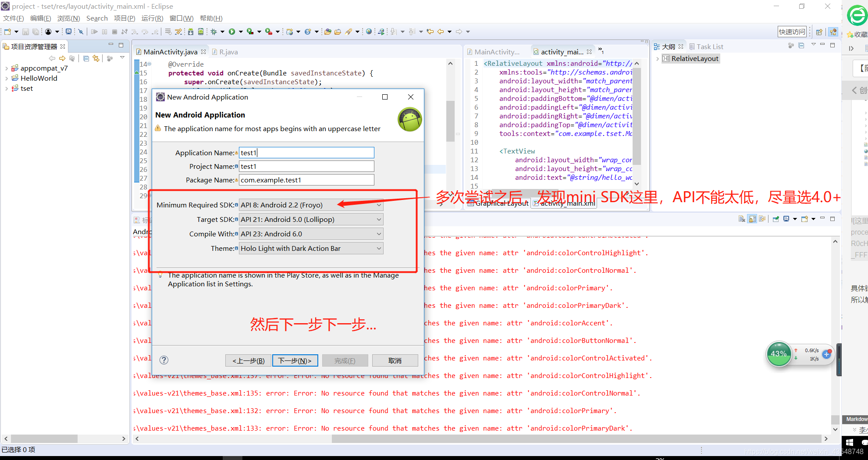
Task: Open the 文件(F) menu
Action: (x=13, y=18)
